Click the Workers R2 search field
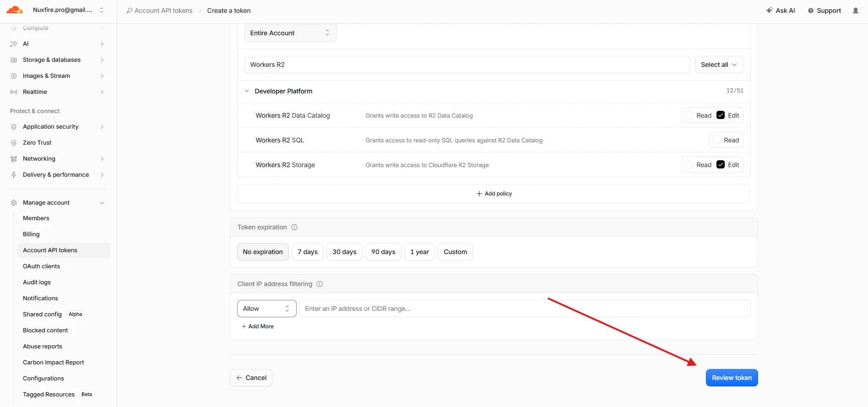Image resolution: width=868 pixels, height=407 pixels. [x=467, y=65]
